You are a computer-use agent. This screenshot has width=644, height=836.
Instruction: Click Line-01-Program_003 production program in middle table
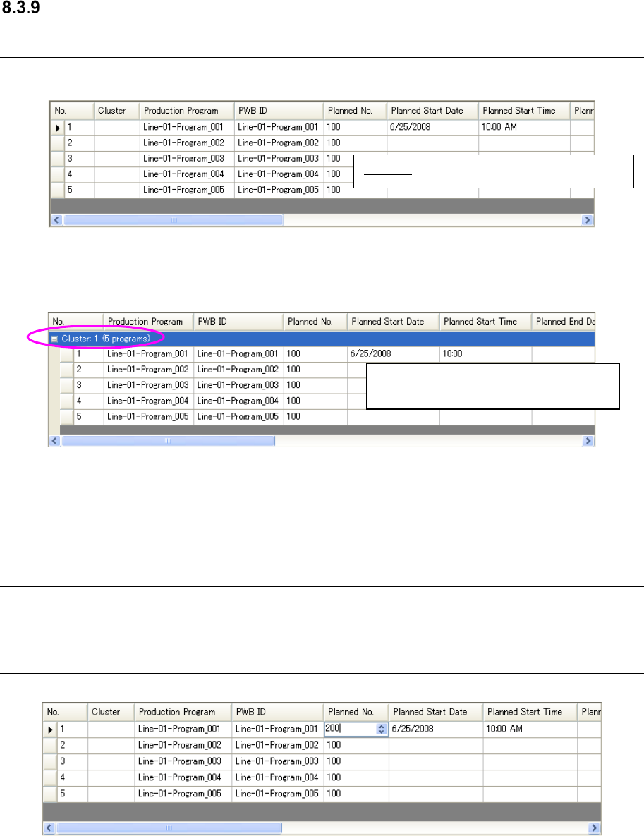[x=147, y=385]
